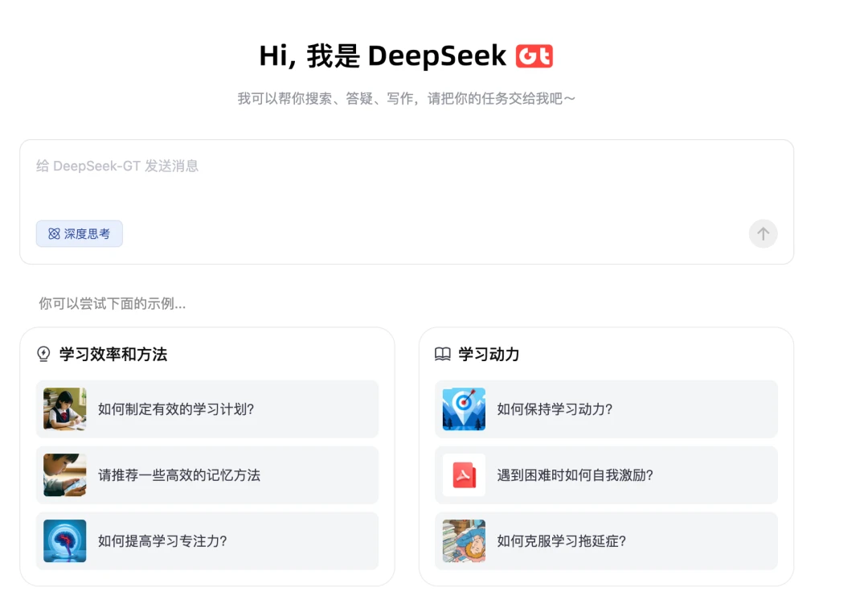The image size is (868, 604).
Task: Click the sleeping student thumbnail
Action: (x=464, y=540)
